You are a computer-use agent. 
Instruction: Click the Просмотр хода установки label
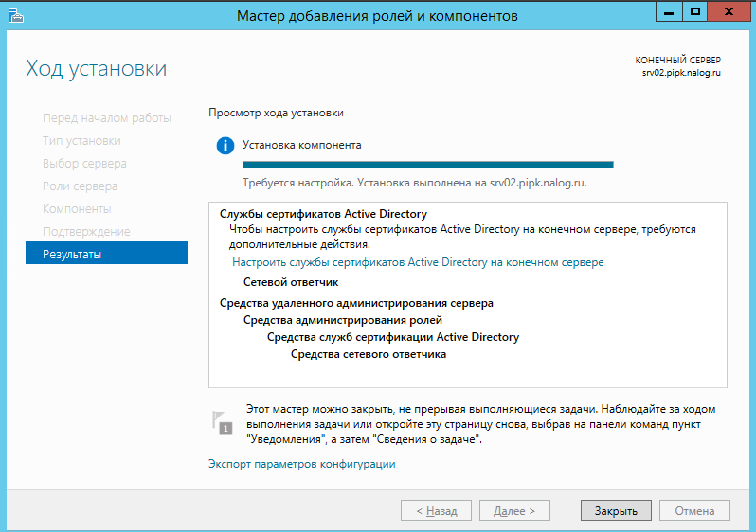click(x=276, y=113)
